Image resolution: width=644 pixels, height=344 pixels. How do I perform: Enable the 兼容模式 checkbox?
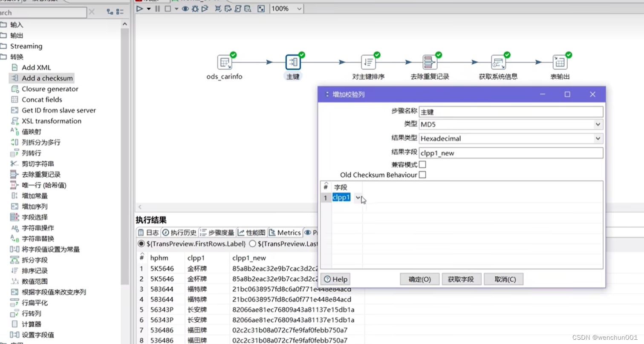click(x=422, y=164)
